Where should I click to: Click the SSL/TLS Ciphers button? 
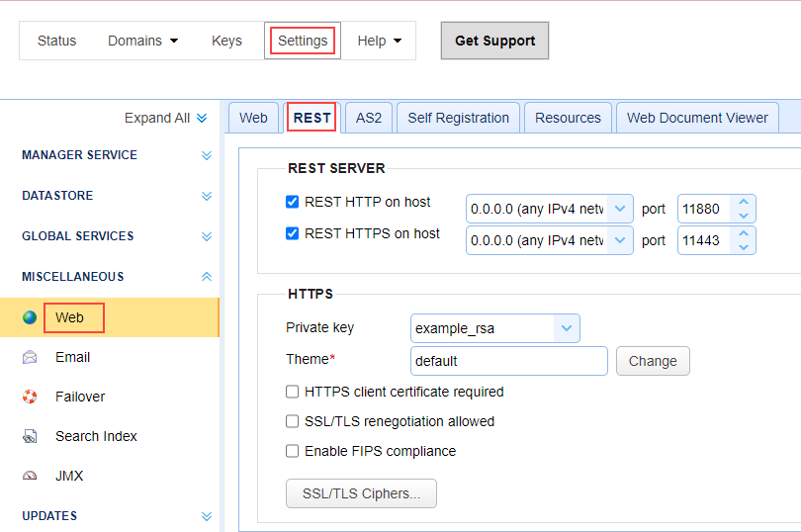(x=361, y=493)
